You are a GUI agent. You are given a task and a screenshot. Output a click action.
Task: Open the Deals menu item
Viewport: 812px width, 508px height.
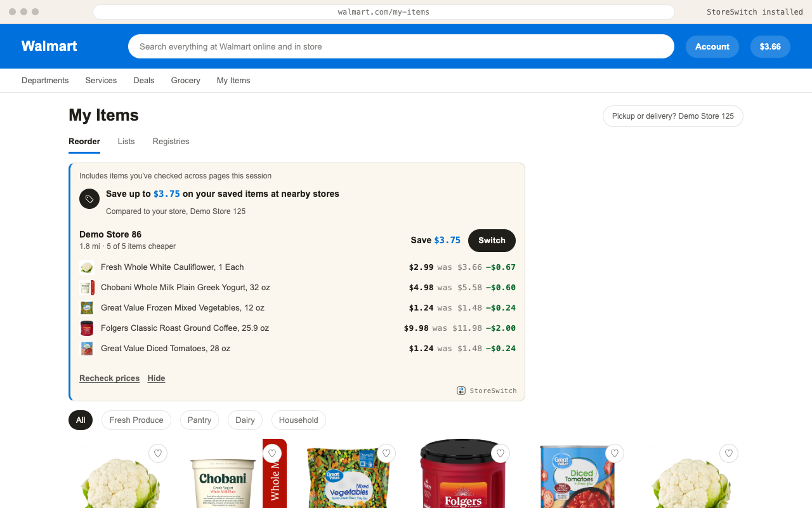click(x=144, y=81)
